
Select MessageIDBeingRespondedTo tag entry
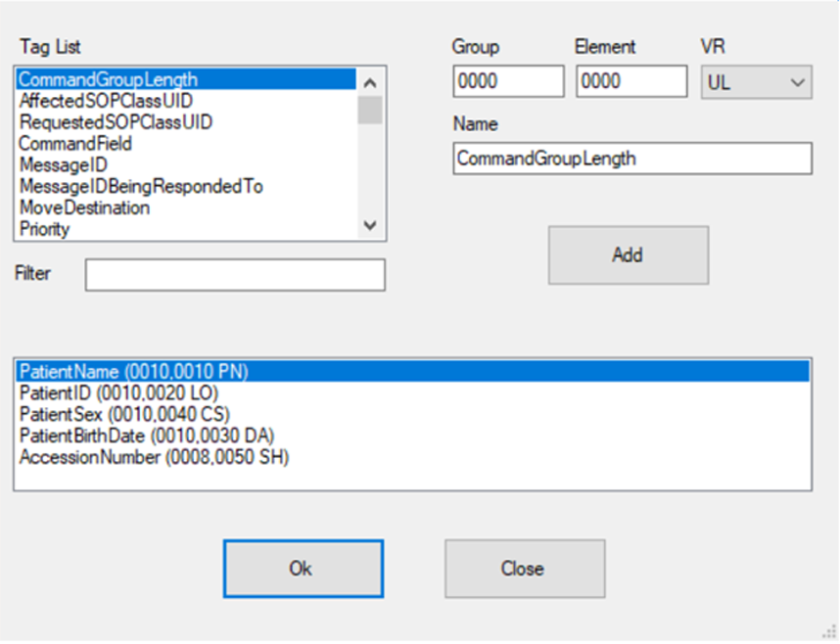186,187
